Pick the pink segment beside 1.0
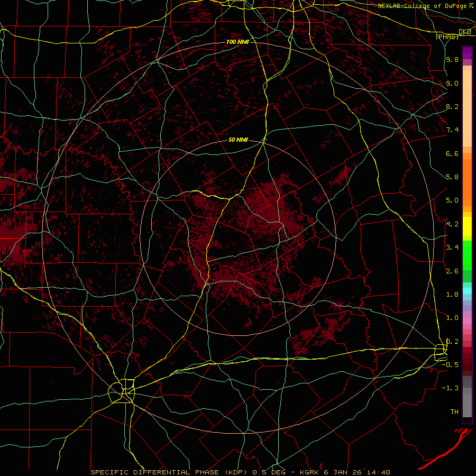This screenshot has height=476, width=476. point(467,321)
